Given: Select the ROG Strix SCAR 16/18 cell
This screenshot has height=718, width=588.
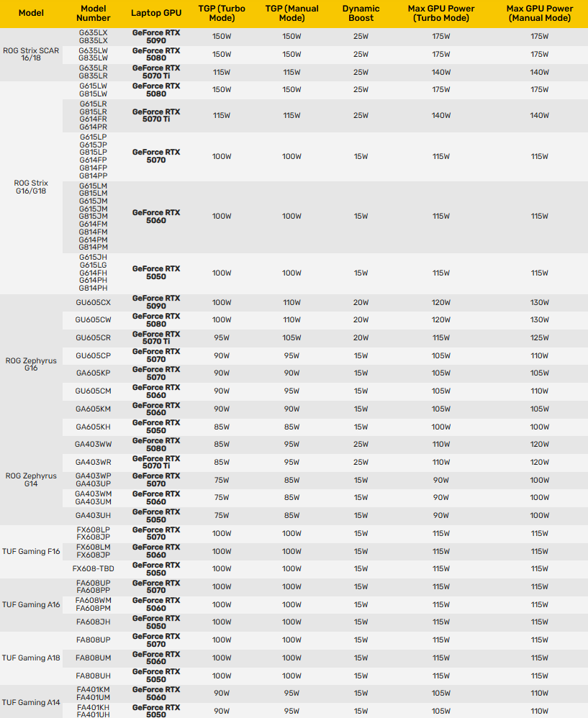Looking at the screenshot, I should [x=31, y=55].
